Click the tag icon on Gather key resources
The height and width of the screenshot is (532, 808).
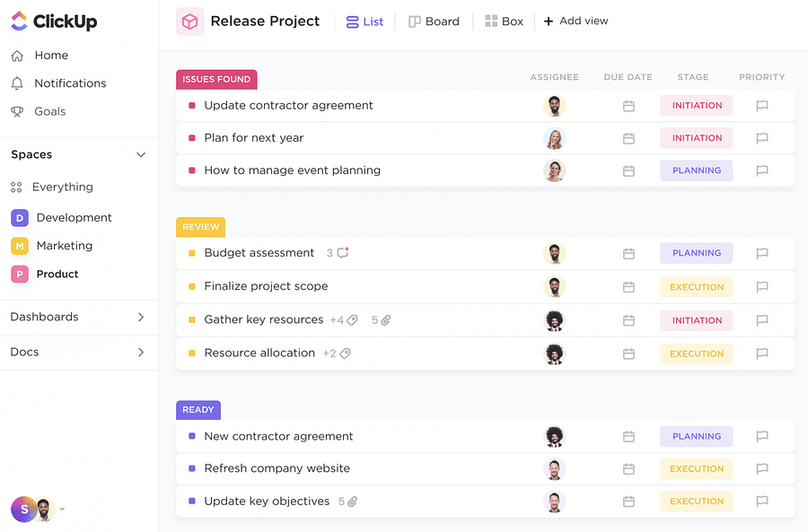353,320
